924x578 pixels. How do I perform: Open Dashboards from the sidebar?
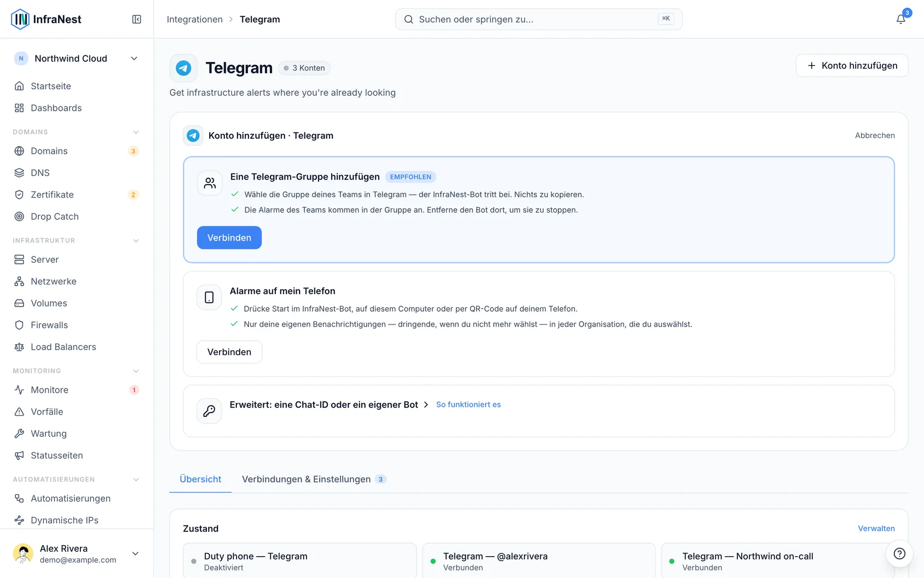(x=77, y=108)
